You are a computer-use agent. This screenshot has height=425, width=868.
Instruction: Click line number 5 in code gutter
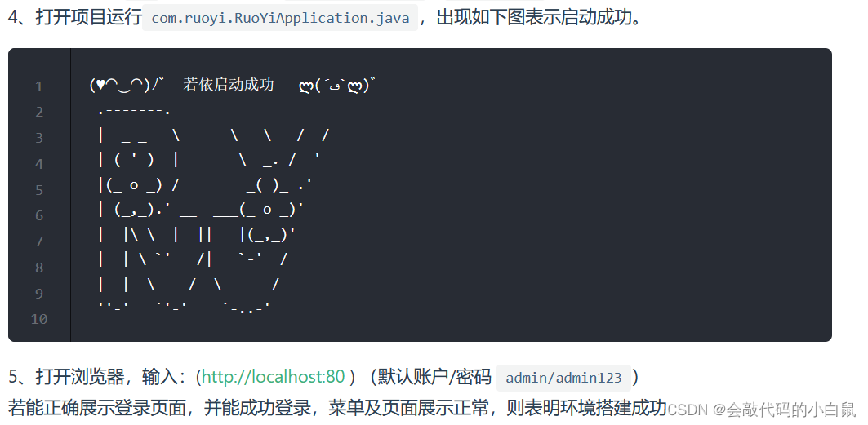[38, 189]
